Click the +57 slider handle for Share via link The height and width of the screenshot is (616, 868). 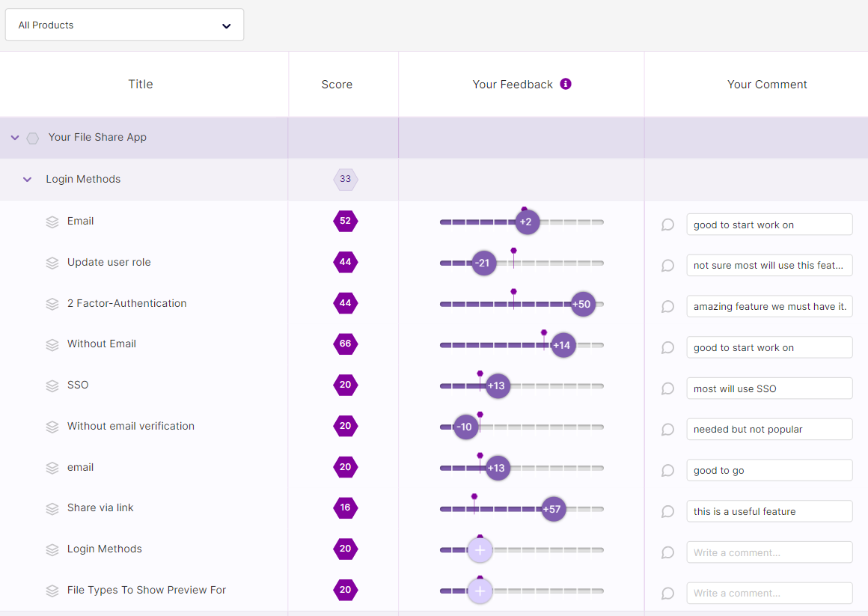click(553, 509)
